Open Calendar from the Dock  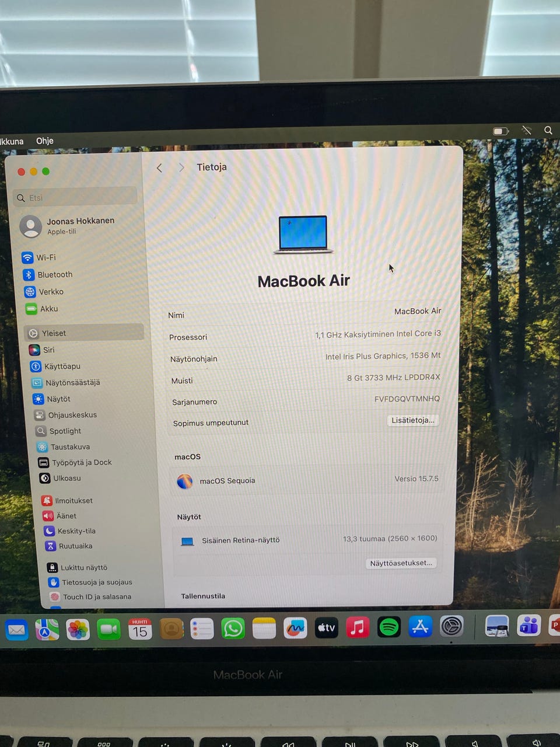(140, 629)
